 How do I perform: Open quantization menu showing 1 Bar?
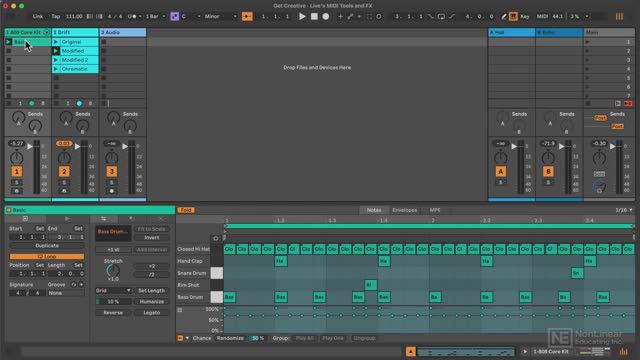click(156, 16)
